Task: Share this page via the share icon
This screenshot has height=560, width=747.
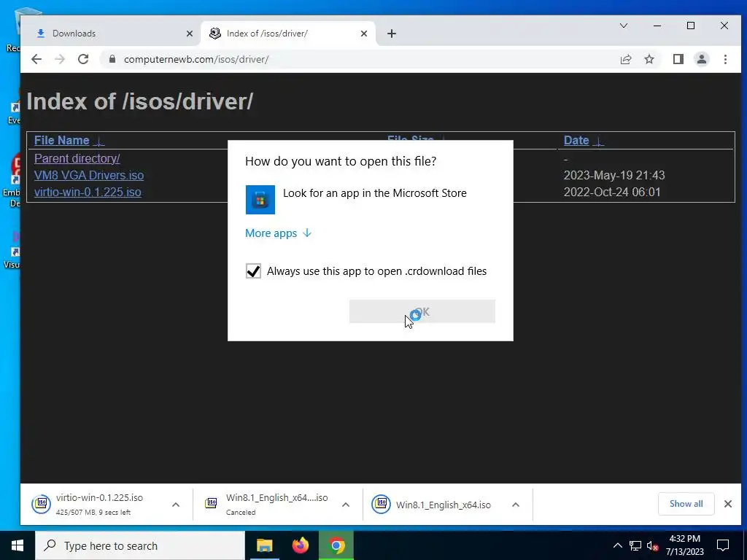Action: coord(625,59)
